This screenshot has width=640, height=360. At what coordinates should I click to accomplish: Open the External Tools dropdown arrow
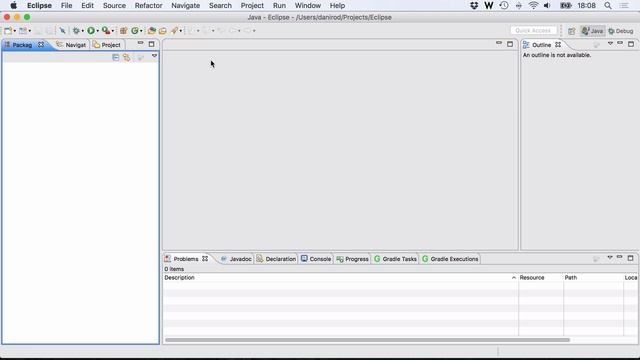coord(113,31)
